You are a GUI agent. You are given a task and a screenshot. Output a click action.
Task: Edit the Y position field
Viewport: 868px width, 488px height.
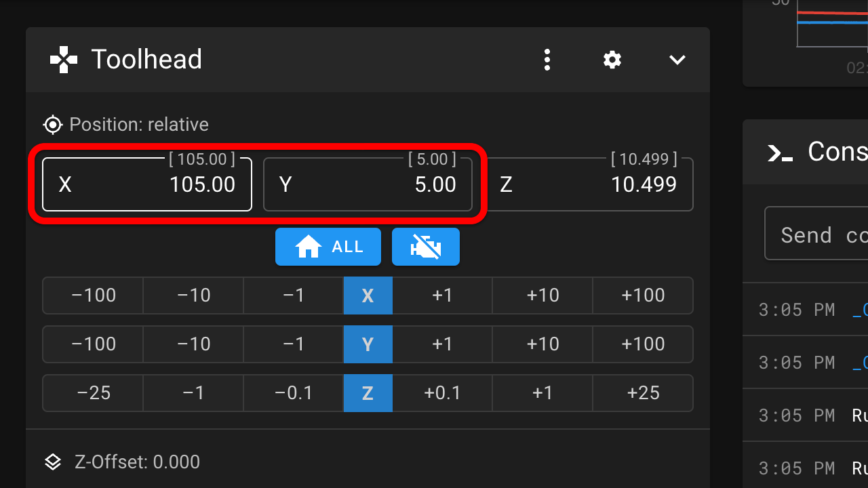coord(368,184)
